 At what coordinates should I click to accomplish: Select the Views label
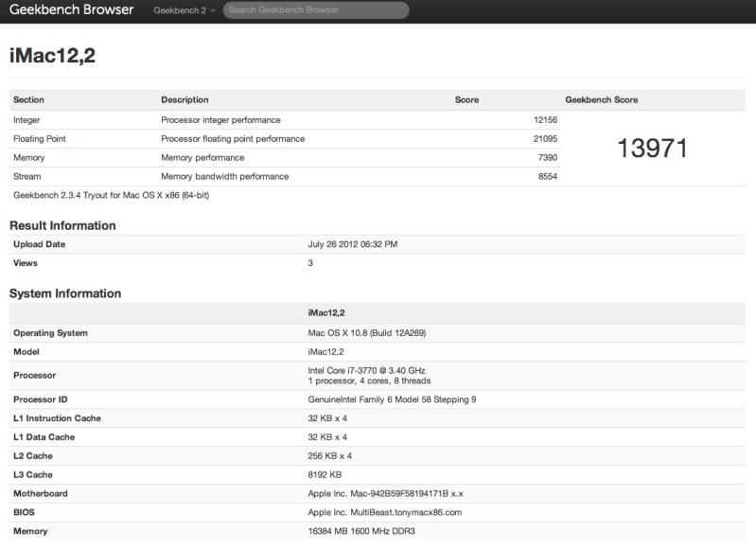pos(25,263)
